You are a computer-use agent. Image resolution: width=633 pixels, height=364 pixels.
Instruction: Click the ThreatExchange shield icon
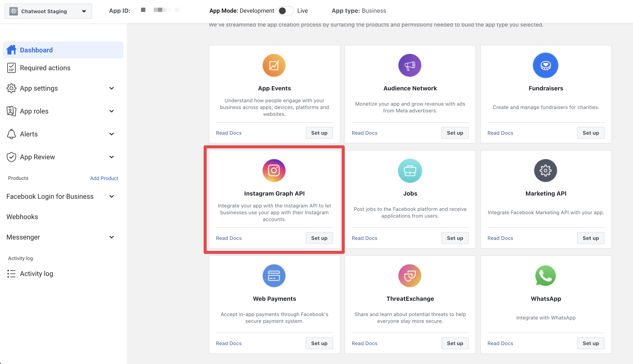click(x=409, y=276)
